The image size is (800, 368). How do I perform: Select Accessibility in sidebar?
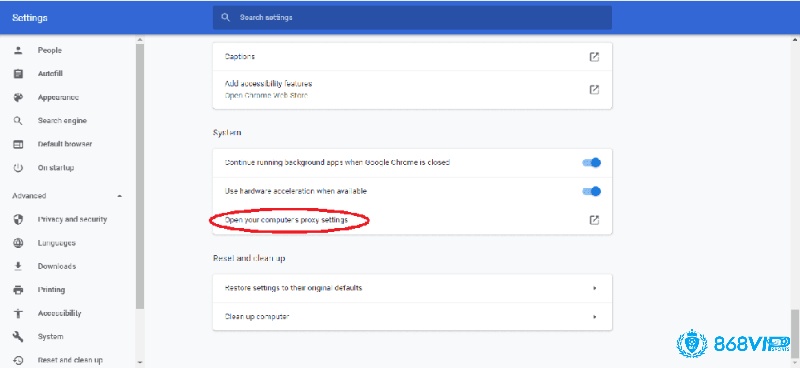59,313
